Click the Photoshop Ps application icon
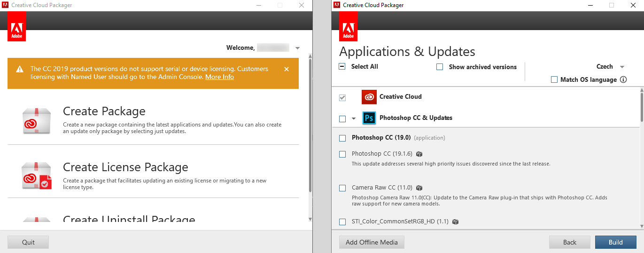644x253 pixels. point(369,118)
